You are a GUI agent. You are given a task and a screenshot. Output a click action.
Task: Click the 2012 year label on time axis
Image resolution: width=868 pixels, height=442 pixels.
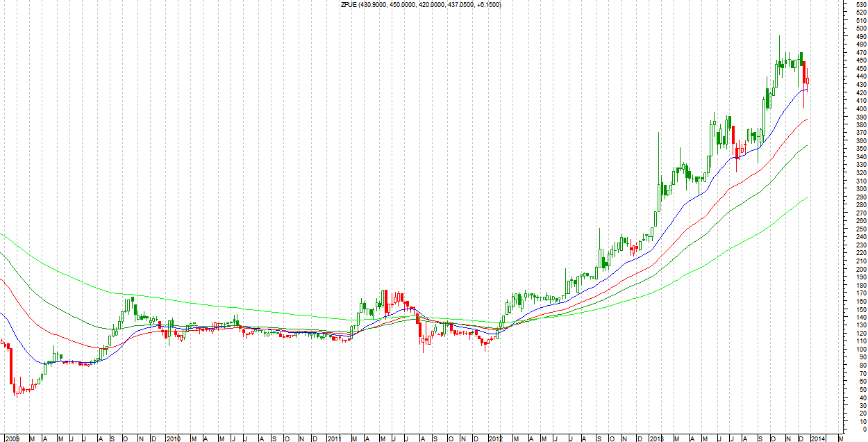[x=495, y=439]
